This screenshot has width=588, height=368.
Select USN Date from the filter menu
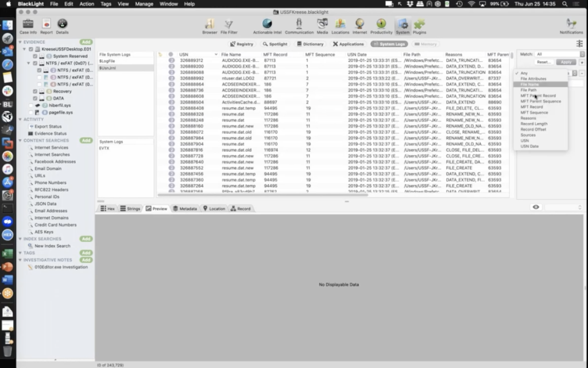pyautogui.click(x=540, y=147)
